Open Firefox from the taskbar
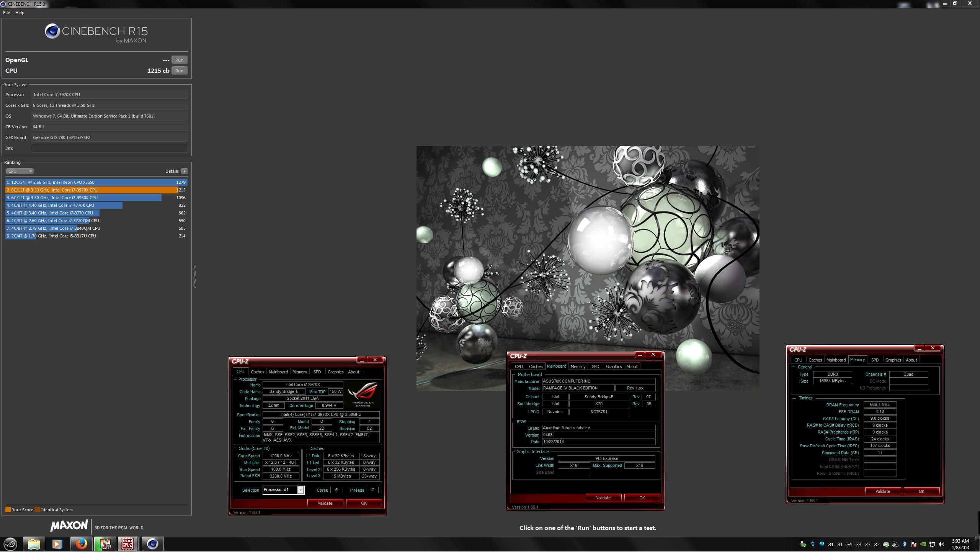 81,544
